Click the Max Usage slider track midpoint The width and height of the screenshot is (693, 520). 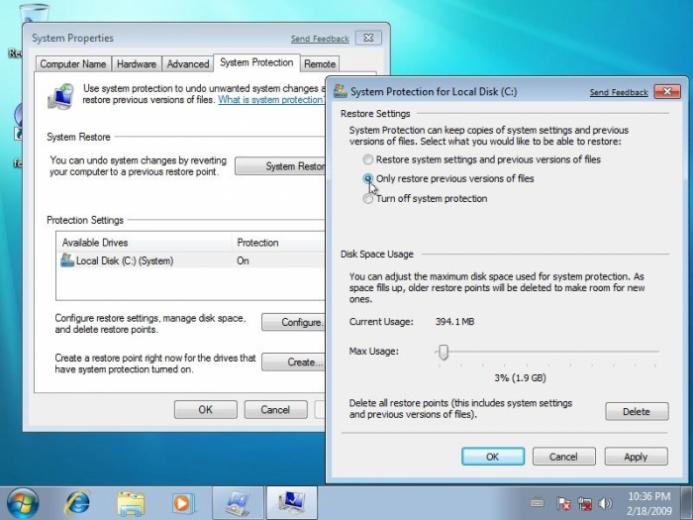[x=547, y=352]
